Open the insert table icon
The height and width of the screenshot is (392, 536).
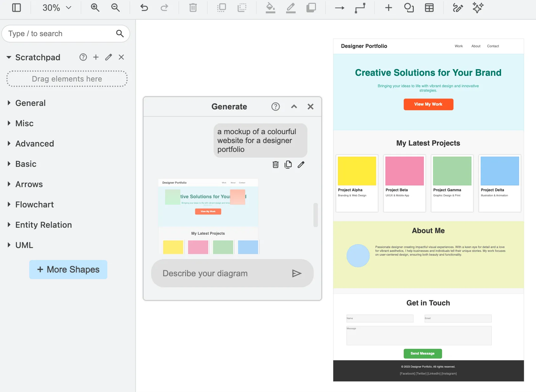click(x=429, y=8)
